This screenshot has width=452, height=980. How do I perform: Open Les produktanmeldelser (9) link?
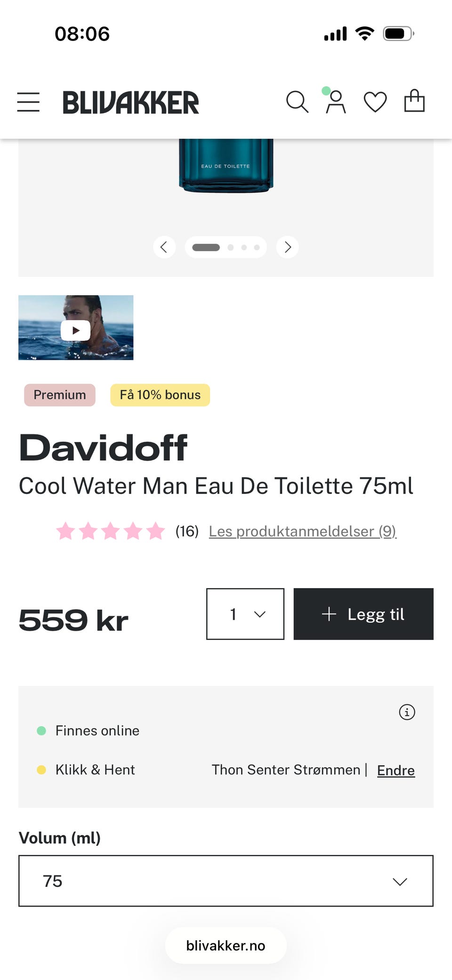coord(302,531)
